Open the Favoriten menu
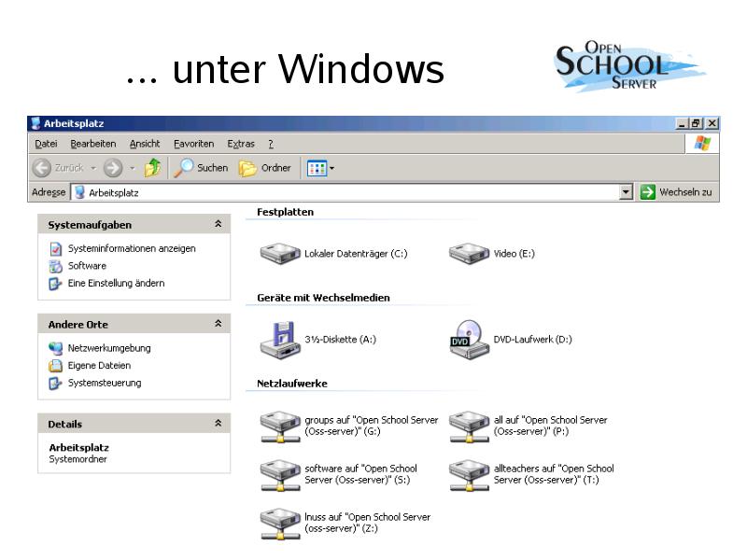The height and width of the screenshot is (560, 747). click(193, 144)
